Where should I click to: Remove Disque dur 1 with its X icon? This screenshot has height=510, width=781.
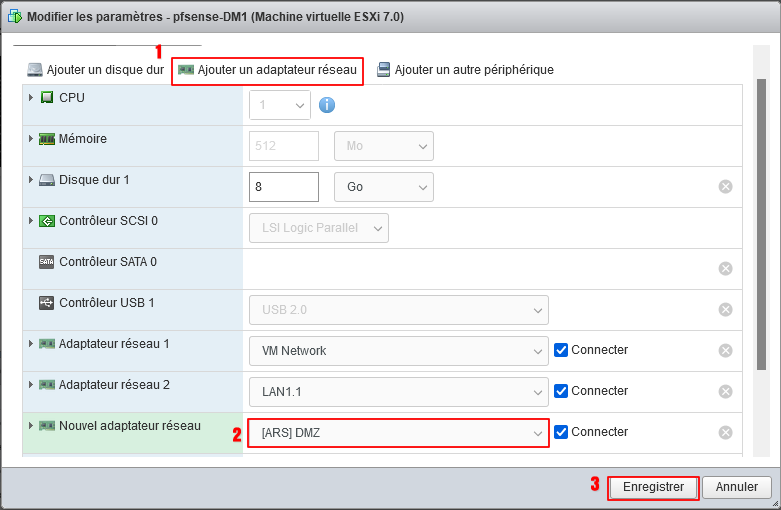726,186
